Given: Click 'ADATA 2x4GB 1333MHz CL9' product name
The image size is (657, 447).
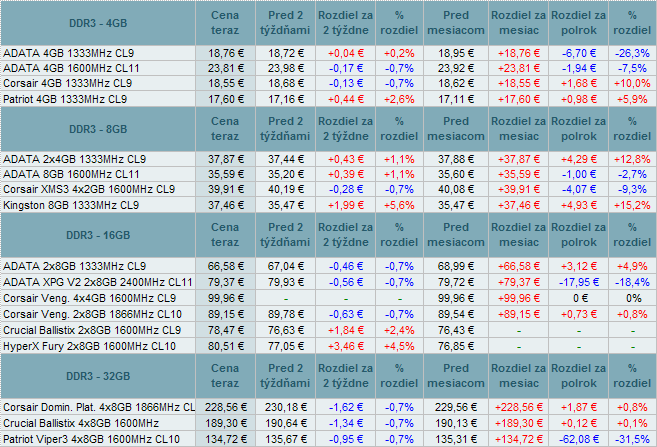Looking at the screenshot, I should click(75, 159).
